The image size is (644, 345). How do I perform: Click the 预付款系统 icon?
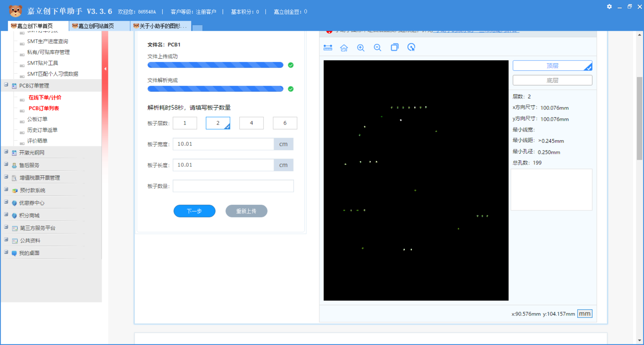pyautogui.click(x=15, y=191)
